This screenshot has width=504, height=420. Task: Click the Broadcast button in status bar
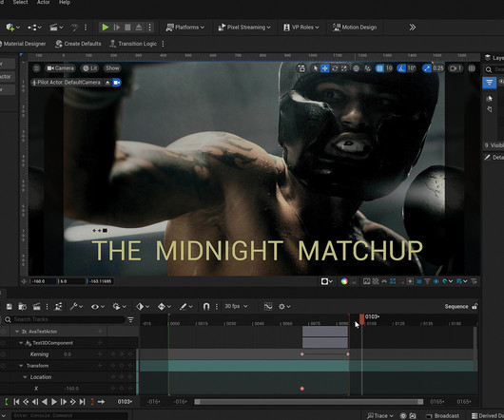click(442, 416)
